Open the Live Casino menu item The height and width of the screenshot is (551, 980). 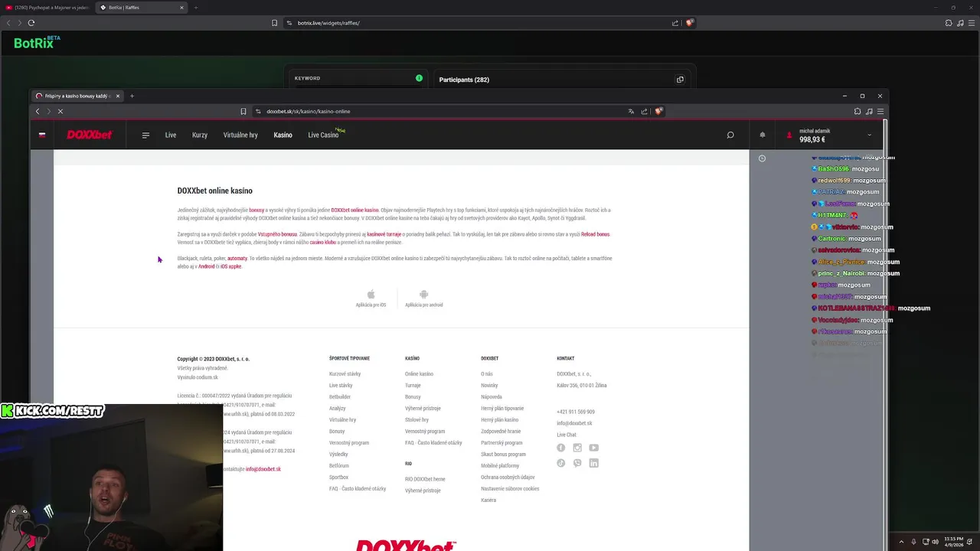323,135
